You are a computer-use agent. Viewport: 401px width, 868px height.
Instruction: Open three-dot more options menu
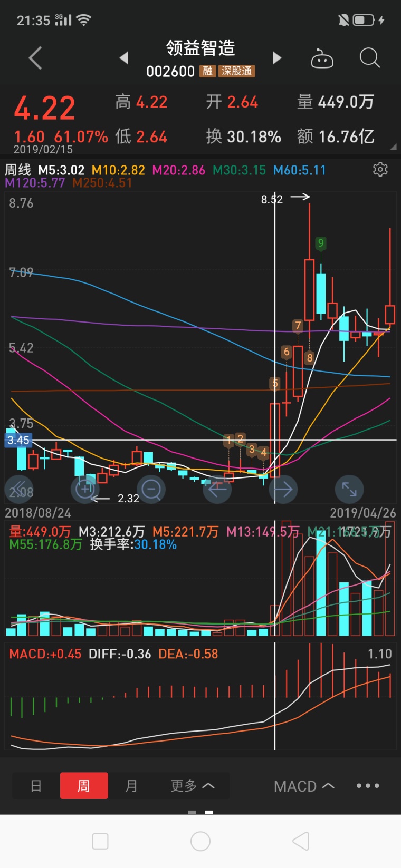pos(368,786)
